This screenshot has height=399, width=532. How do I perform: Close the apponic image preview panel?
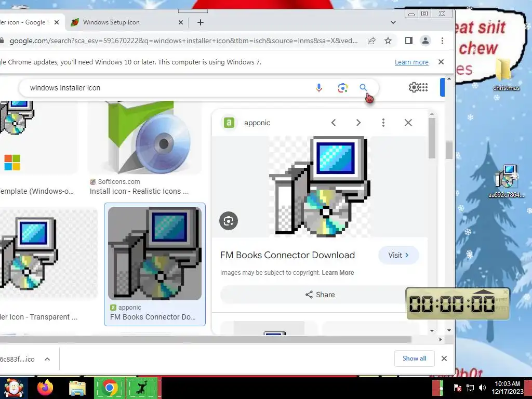coord(408,123)
